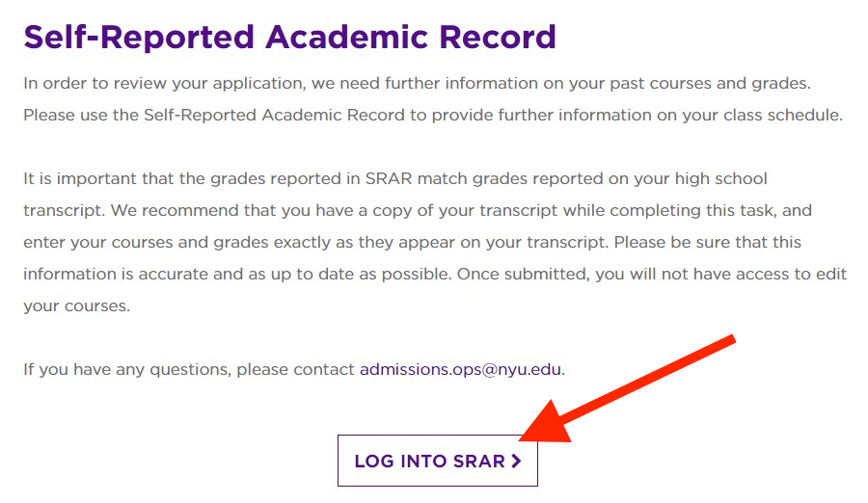Click the words 'class schedule' in the first paragraph
Viewport: 868px width, 503px height.
click(x=788, y=115)
